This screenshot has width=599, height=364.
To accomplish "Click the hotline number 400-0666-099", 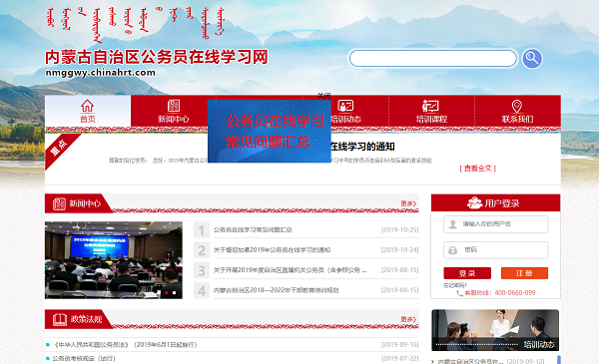I will pyautogui.click(x=515, y=292).
